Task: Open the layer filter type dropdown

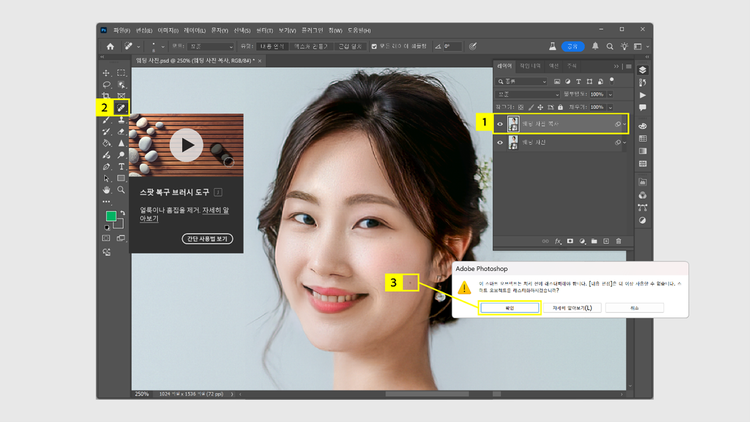Action: (x=522, y=82)
